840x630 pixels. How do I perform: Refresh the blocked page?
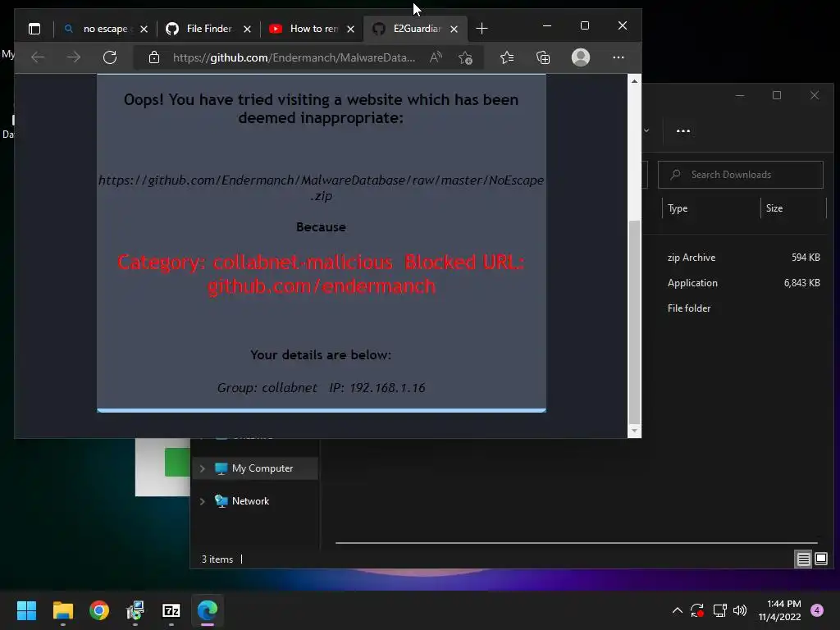coord(110,57)
